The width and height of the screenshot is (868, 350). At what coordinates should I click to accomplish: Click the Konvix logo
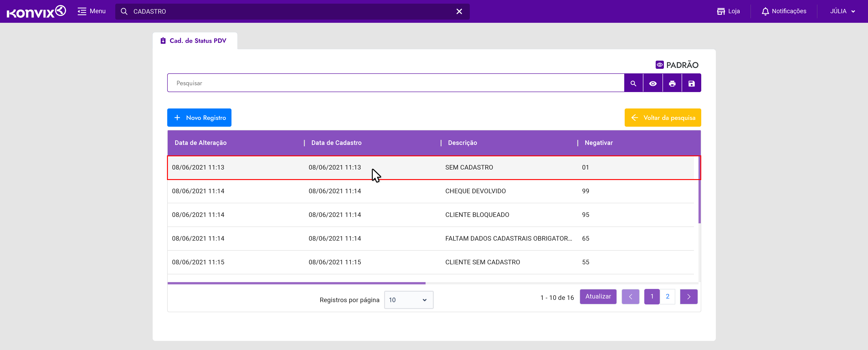coord(36,11)
